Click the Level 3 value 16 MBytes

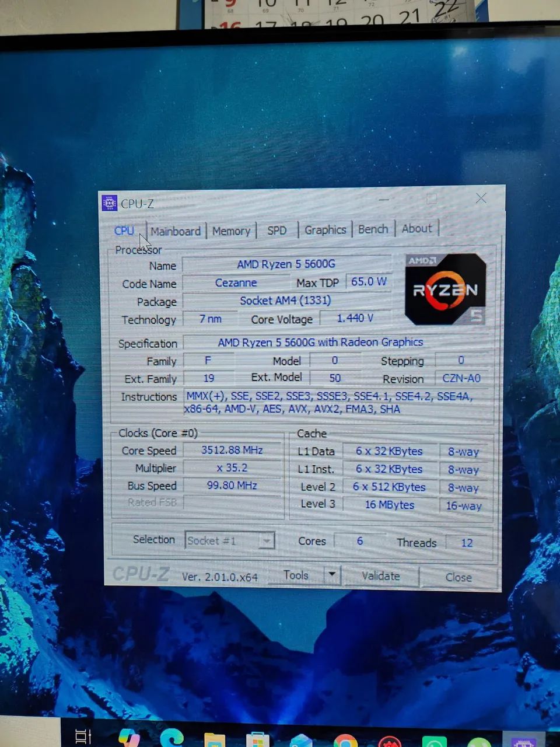click(390, 505)
